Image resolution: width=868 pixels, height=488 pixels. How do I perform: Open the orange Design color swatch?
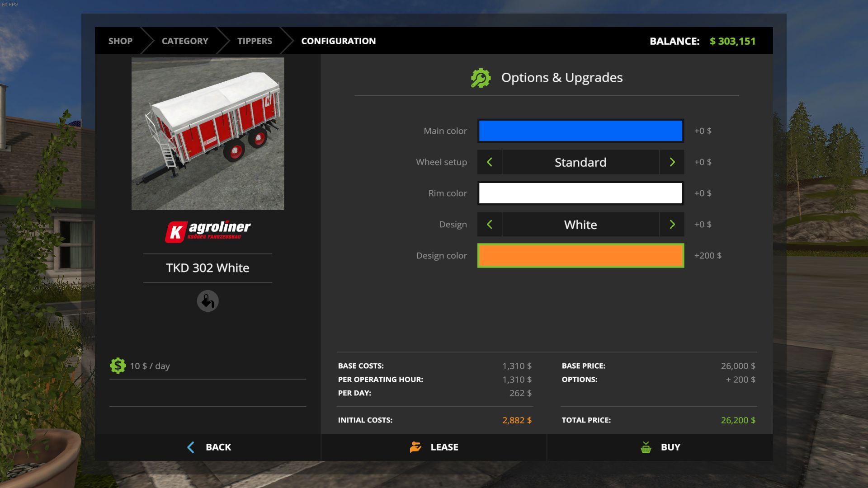pos(580,256)
